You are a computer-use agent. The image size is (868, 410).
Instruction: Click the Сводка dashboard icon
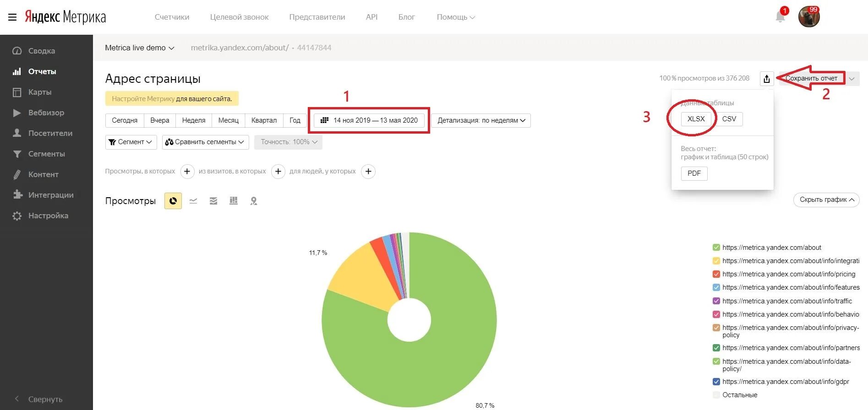17,51
